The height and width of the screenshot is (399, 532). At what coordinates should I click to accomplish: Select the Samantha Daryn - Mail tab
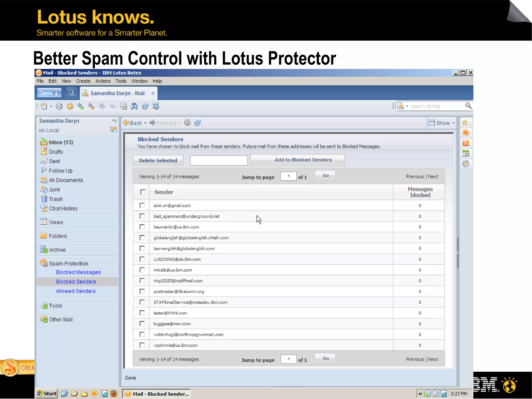[118, 93]
